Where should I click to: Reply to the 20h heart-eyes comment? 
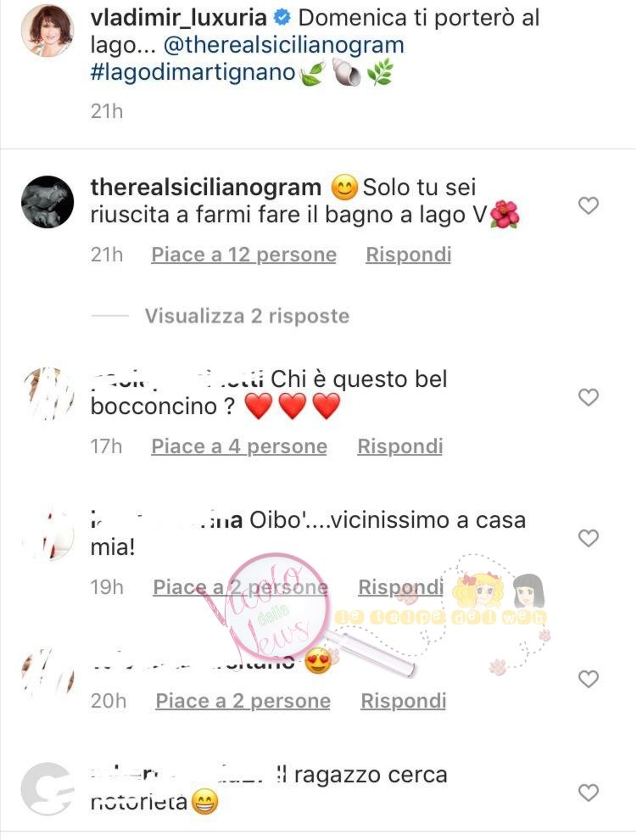403,701
